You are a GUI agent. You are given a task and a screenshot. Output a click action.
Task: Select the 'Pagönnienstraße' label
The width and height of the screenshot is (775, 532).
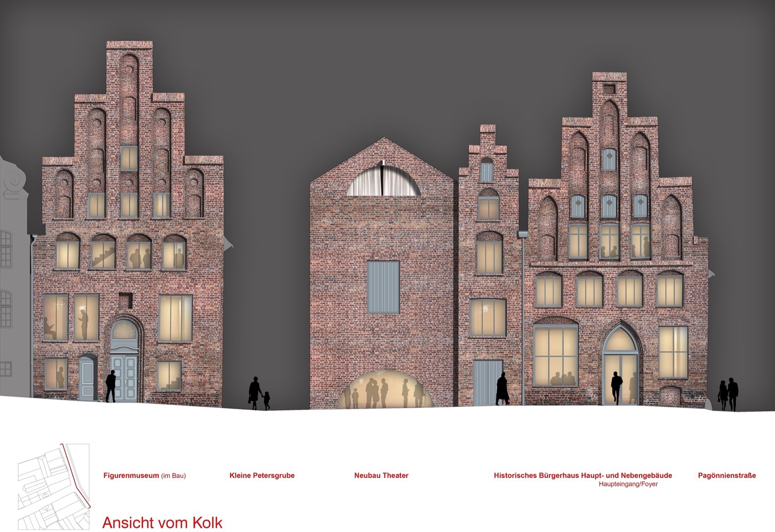pos(727,475)
